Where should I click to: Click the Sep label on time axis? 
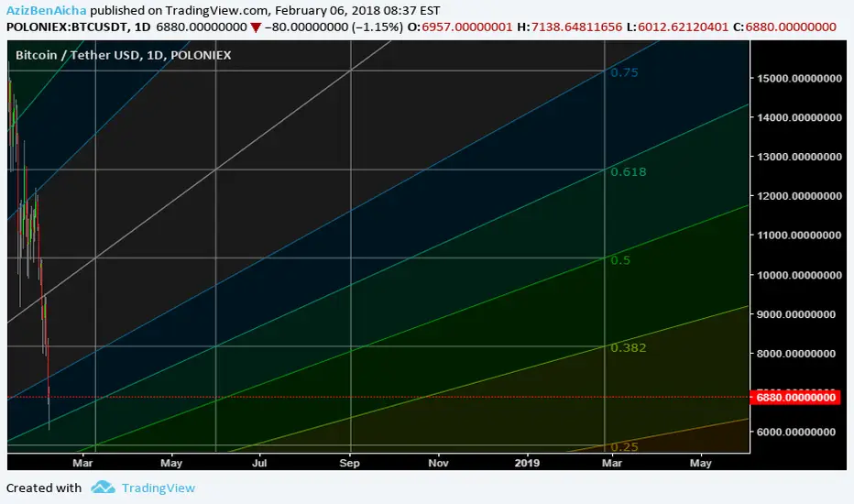349,463
